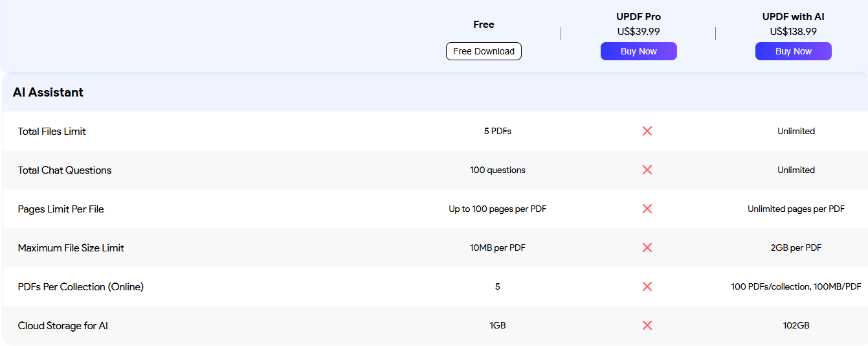Click the PDFs Per Collection (Online) label
This screenshot has height=346, width=868.
coord(81,286)
